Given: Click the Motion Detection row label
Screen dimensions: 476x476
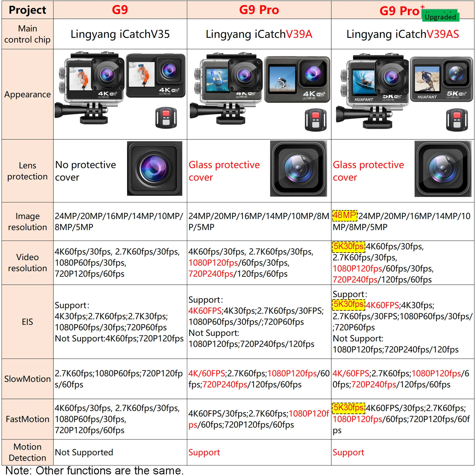Looking at the screenshot, I should [x=27, y=452].
